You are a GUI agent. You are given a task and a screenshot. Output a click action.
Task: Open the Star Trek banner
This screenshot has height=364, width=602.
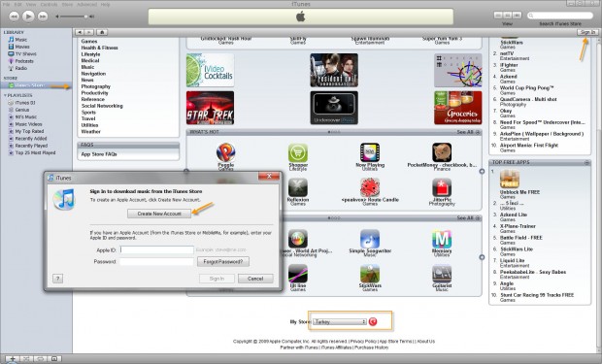point(210,108)
